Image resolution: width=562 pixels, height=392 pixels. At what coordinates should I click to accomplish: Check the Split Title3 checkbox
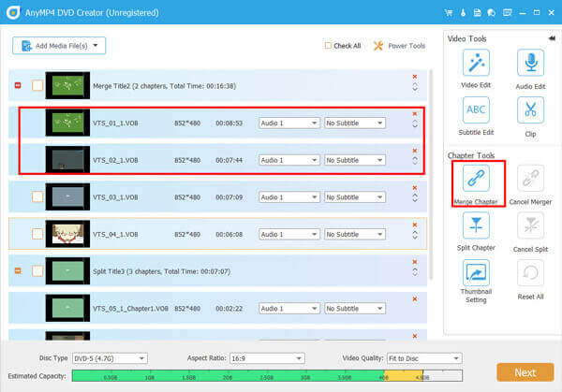point(37,271)
